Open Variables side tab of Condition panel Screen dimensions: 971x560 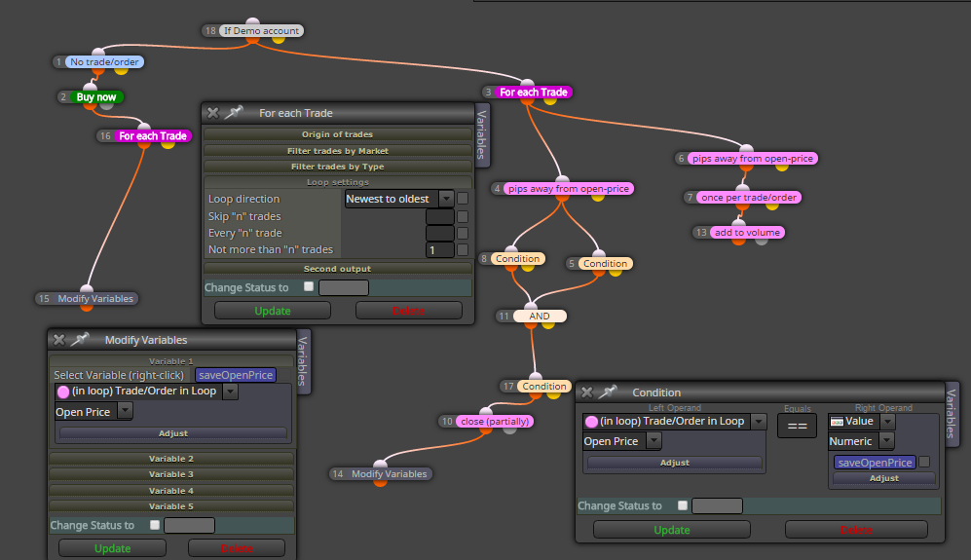click(952, 414)
